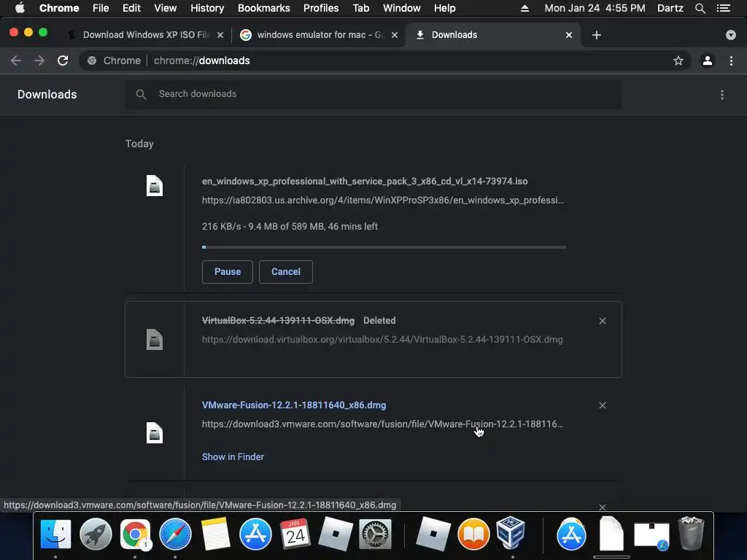Screen dimensions: 747x560
Task: Open the first App Store icon in the Dock
Action: (x=255, y=534)
